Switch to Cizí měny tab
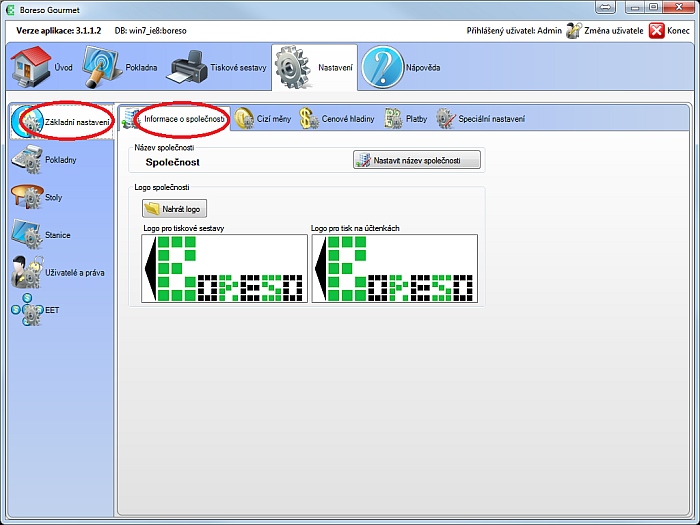 (262, 119)
